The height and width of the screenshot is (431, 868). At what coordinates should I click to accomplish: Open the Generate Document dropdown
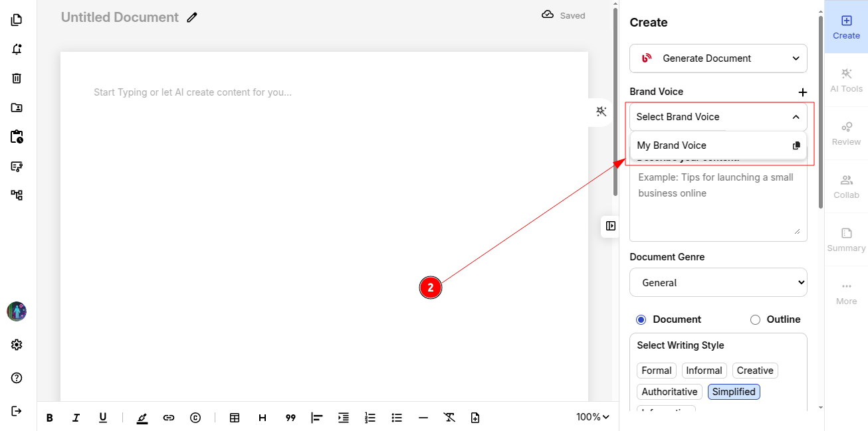[x=718, y=58]
